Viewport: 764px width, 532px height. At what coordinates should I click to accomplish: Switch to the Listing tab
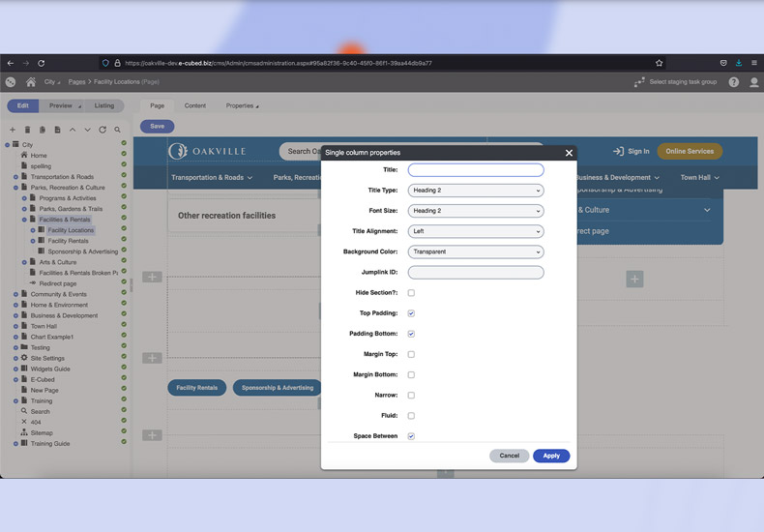click(103, 105)
